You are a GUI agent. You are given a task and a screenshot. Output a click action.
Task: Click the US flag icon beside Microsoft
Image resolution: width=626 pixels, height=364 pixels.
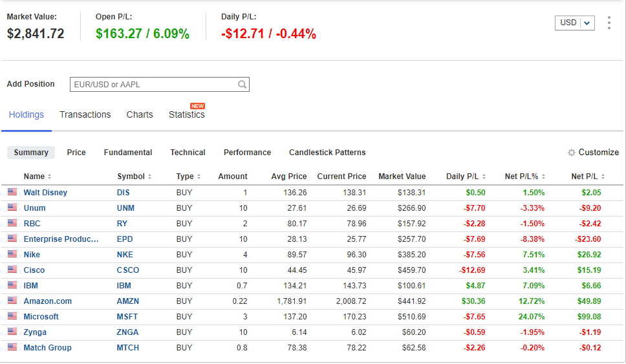coord(12,316)
